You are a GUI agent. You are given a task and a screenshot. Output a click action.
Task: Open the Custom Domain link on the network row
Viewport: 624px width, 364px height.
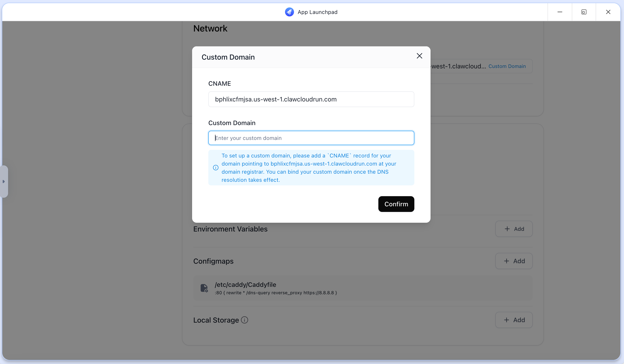[507, 66]
